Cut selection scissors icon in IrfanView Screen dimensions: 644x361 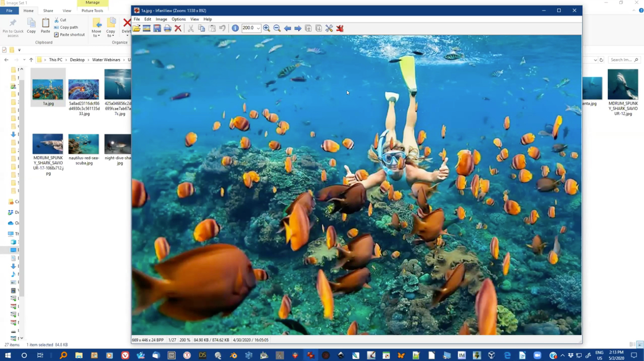pos(191,28)
